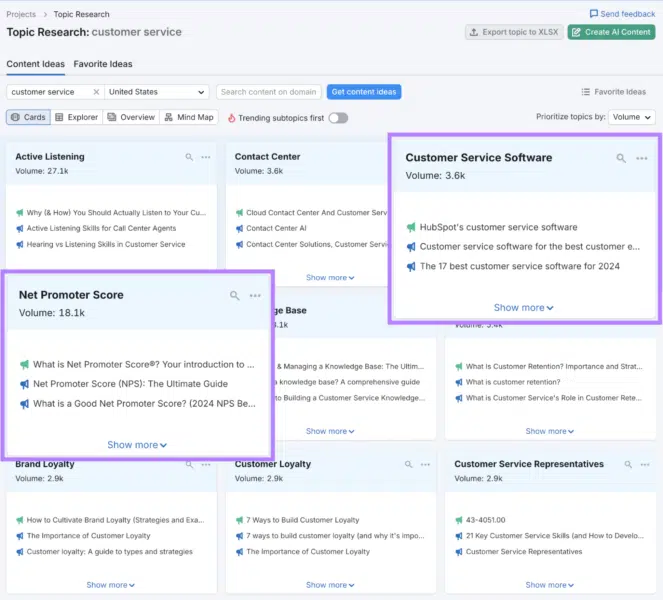The image size is (663, 600).
Task: Click megaphone icon beside What is customer retention?
Action: click(459, 382)
